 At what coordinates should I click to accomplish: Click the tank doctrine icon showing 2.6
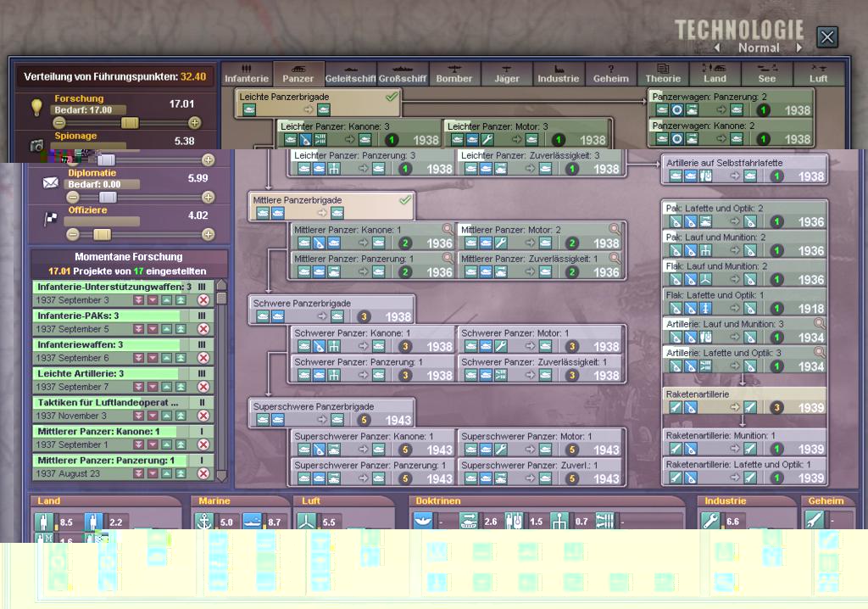point(469,521)
